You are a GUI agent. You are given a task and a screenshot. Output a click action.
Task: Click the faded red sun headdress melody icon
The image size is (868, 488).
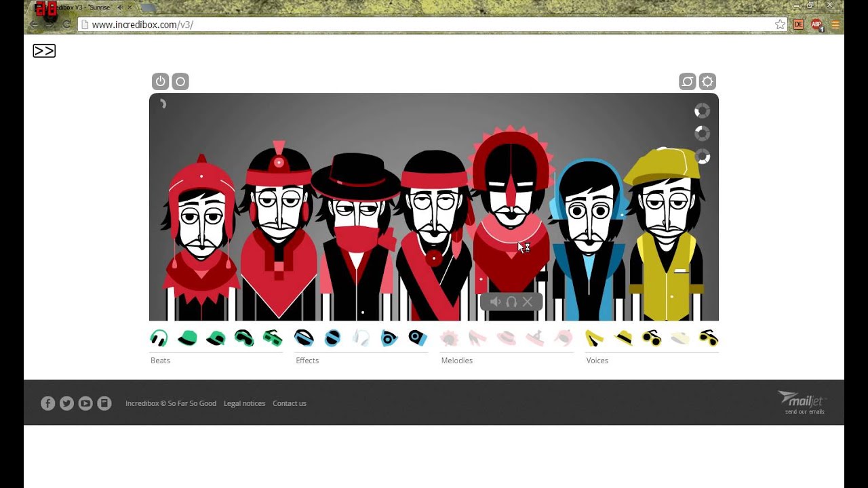click(449, 338)
